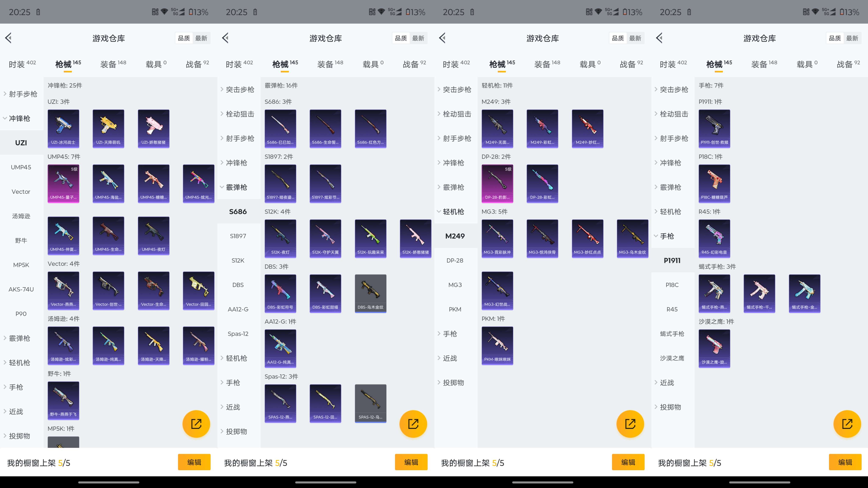Select the level-5 UMP45-量子 skin
Viewport: 868px width, 488px height.
coord(63,184)
